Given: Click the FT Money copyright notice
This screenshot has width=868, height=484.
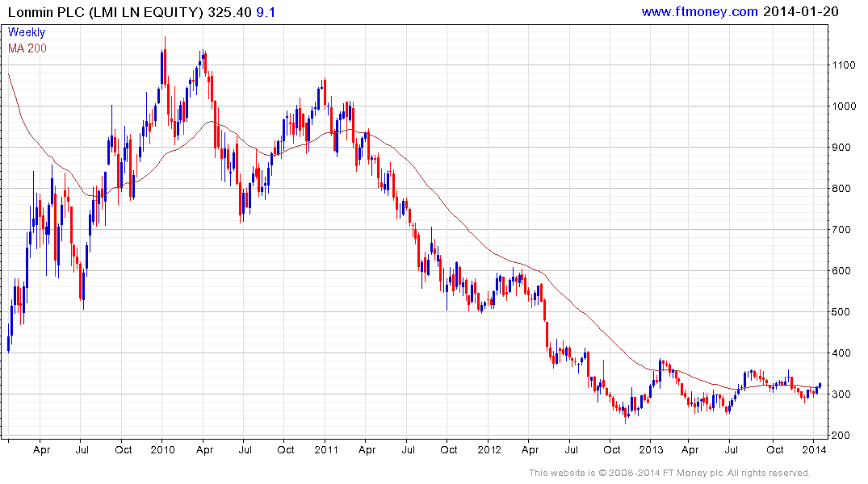Looking at the screenshot, I should [669, 473].
